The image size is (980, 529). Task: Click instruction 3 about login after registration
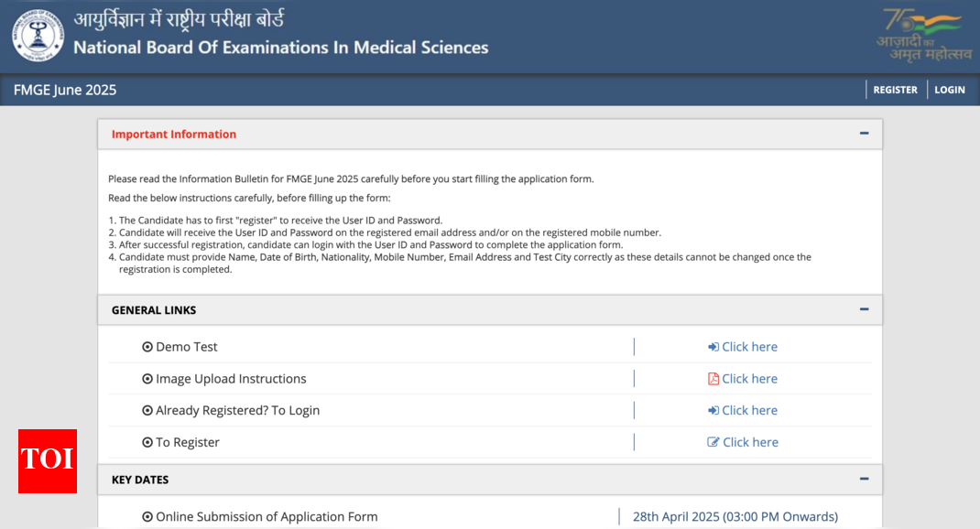point(365,245)
